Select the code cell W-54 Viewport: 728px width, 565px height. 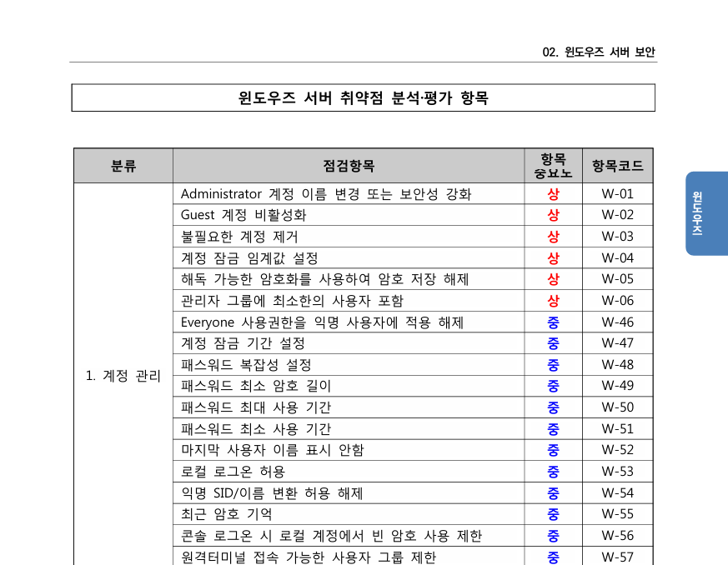(617, 493)
